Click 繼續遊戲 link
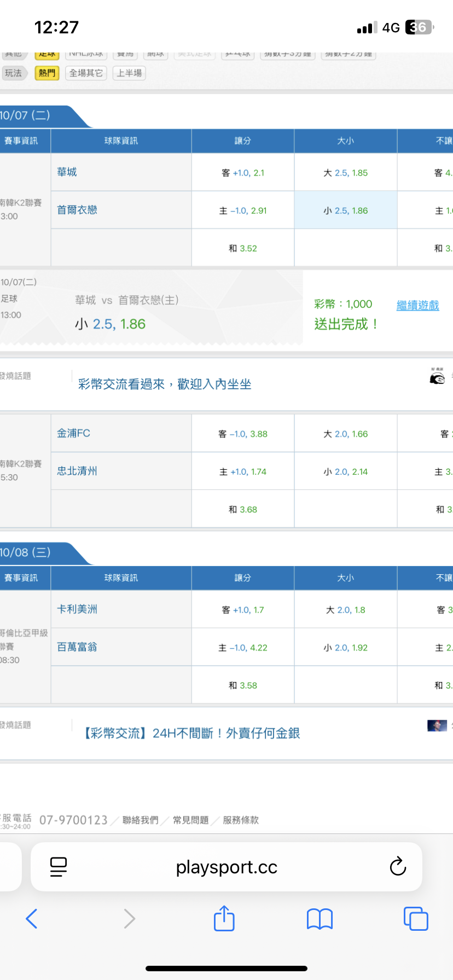The image size is (453, 980). pos(417,305)
